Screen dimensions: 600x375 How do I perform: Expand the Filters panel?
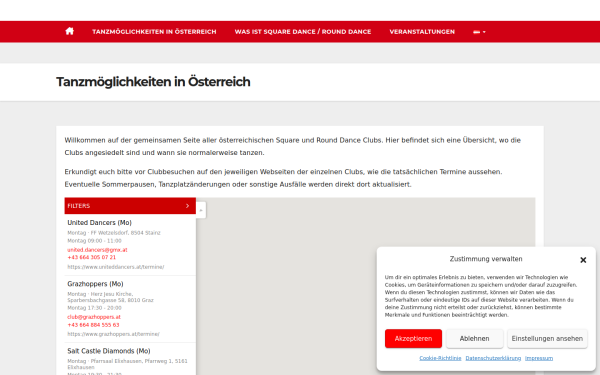pyautogui.click(x=130, y=206)
